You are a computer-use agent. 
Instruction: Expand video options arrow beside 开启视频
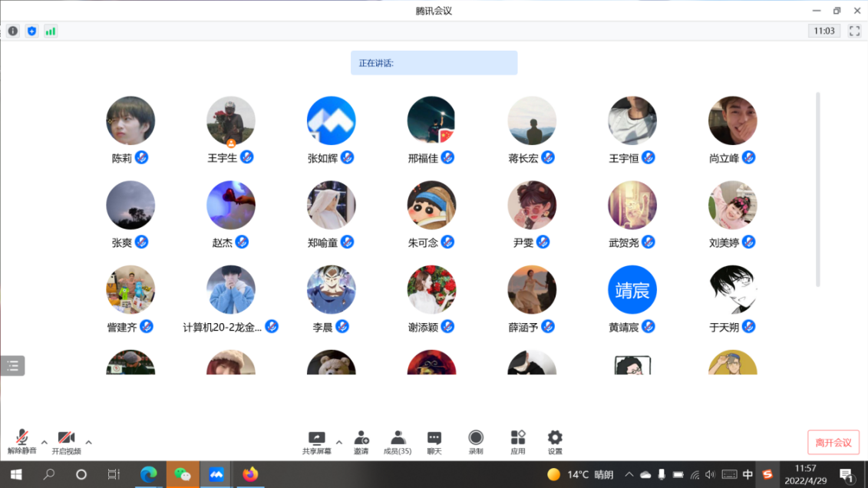pos(89,442)
